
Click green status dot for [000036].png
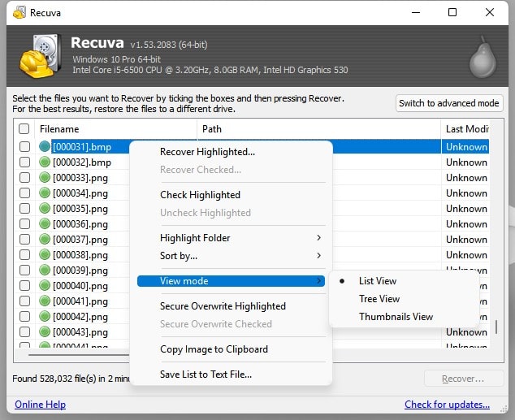click(45, 223)
